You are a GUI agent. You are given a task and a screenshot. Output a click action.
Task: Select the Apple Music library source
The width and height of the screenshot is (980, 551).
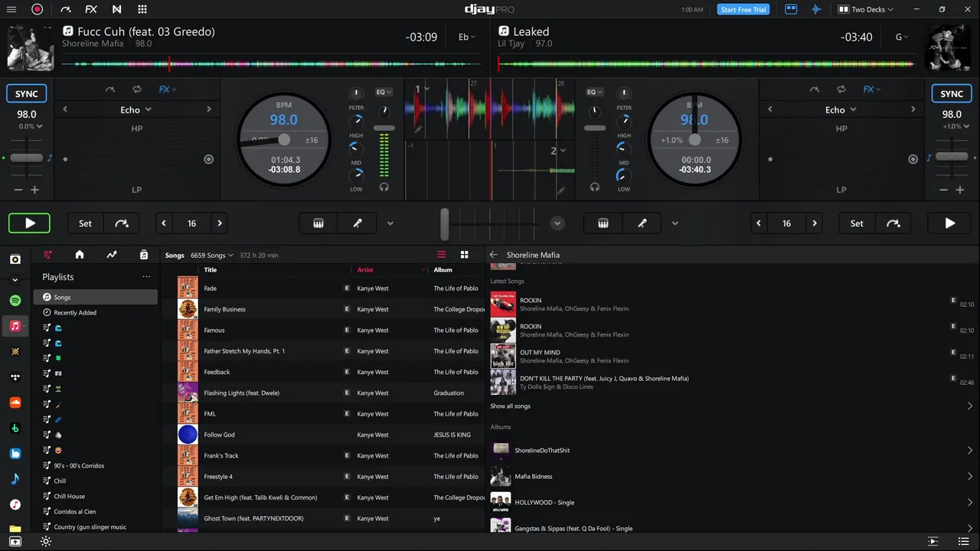[x=15, y=326]
